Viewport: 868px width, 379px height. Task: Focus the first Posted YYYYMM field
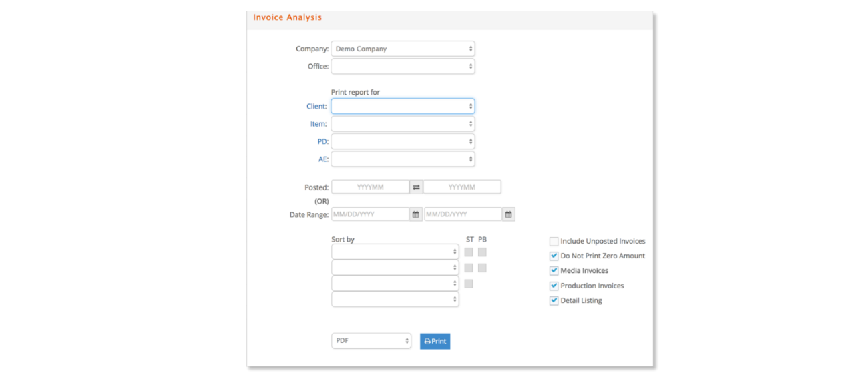371,187
